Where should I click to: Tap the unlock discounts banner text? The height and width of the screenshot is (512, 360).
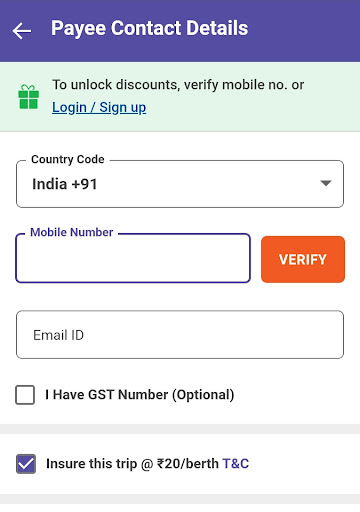[178, 85]
